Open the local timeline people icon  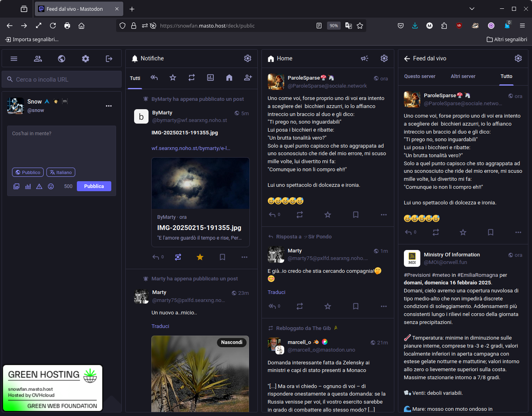(x=38, y=59)
